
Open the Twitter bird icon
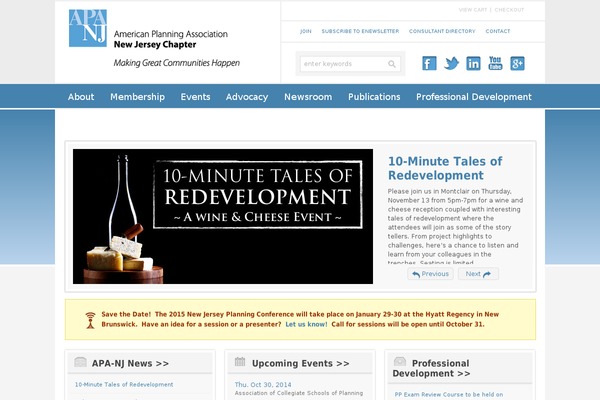click(451, 63)
